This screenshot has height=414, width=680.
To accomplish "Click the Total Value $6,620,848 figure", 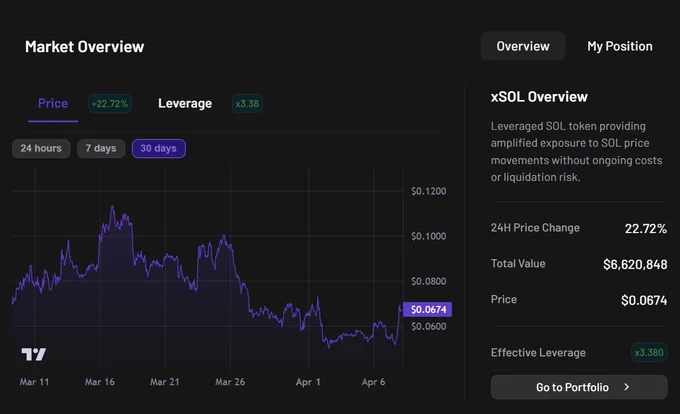I will tap(635, 264).
